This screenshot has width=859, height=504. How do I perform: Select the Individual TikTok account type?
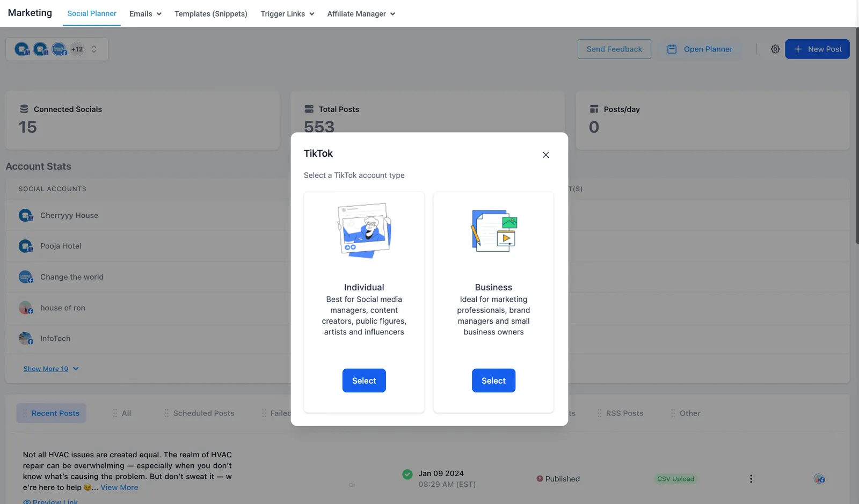(364, 381)
